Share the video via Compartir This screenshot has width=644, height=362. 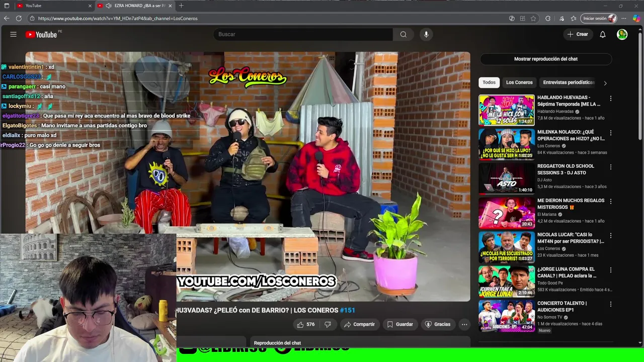[359, 324]
